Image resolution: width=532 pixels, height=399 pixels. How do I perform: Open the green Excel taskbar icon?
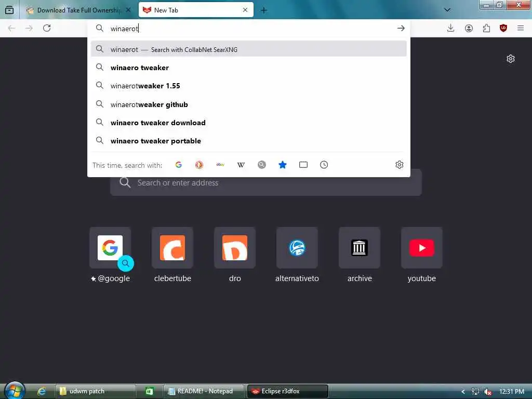pos(149,391)
